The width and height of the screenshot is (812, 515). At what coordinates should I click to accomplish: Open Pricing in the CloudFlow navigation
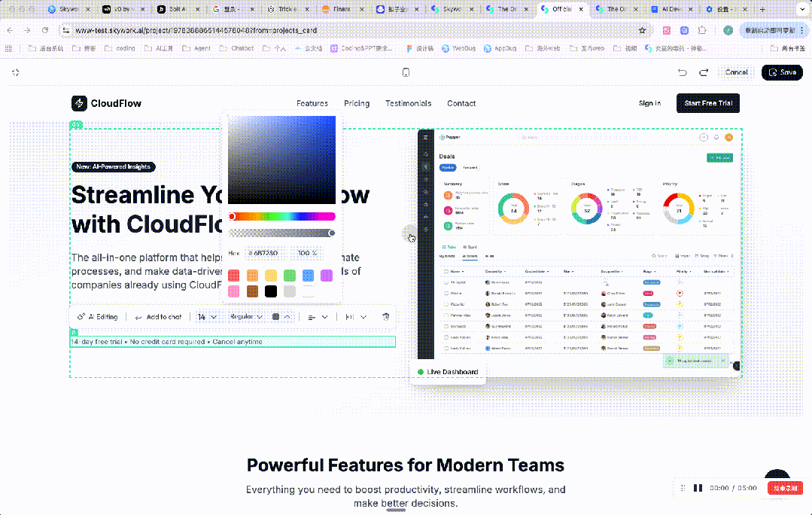coord(357,103)
